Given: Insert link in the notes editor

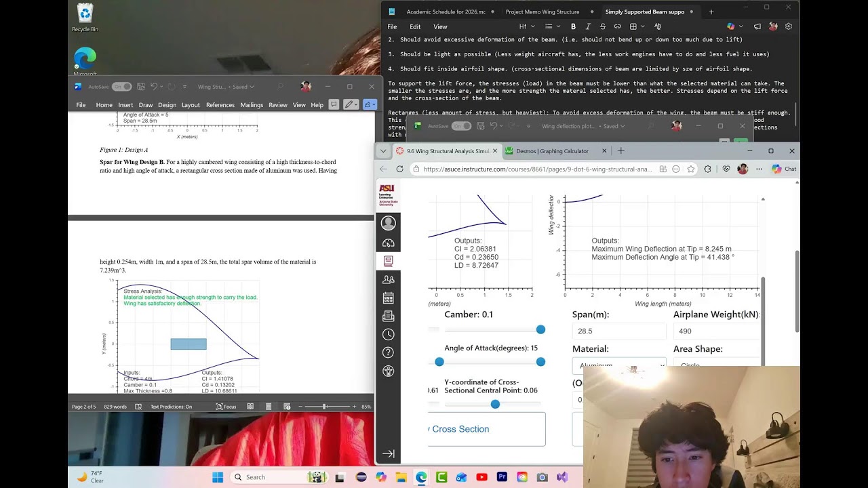Looking at the screenshot, I should click(x=617, y=26).
